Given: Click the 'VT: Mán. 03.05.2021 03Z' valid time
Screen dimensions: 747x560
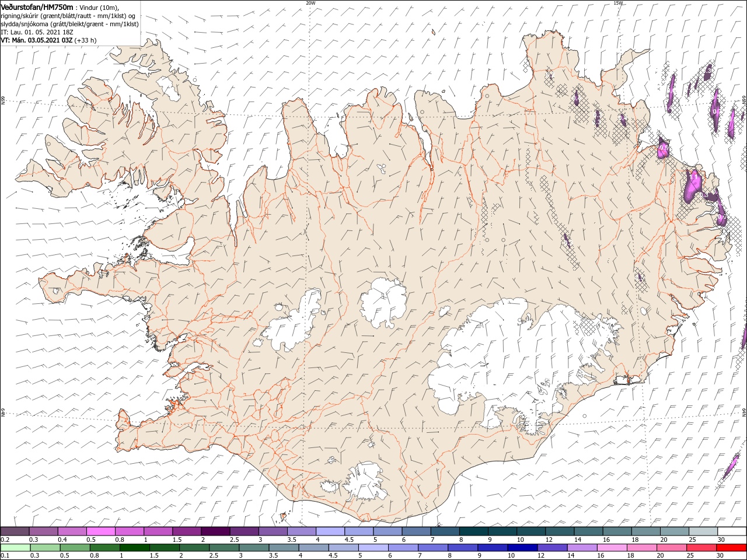Looking at the screenshot, I should [37, 40].
